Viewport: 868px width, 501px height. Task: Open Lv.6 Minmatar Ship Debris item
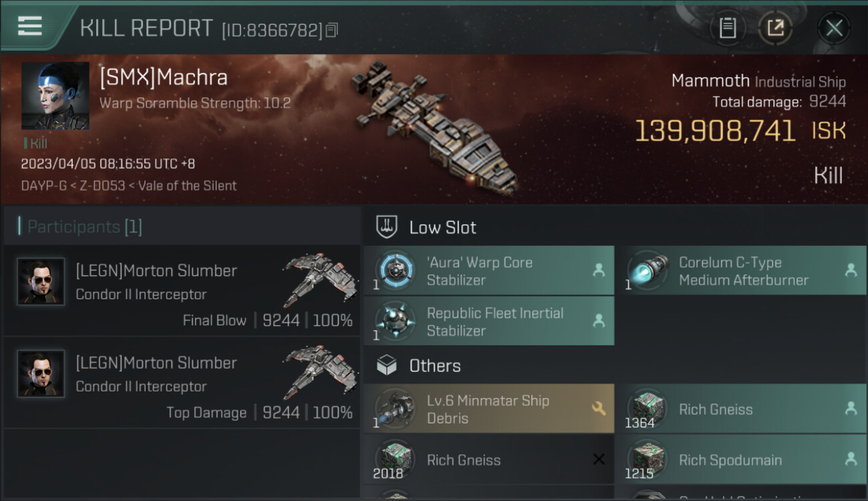(x=489, y=409)
